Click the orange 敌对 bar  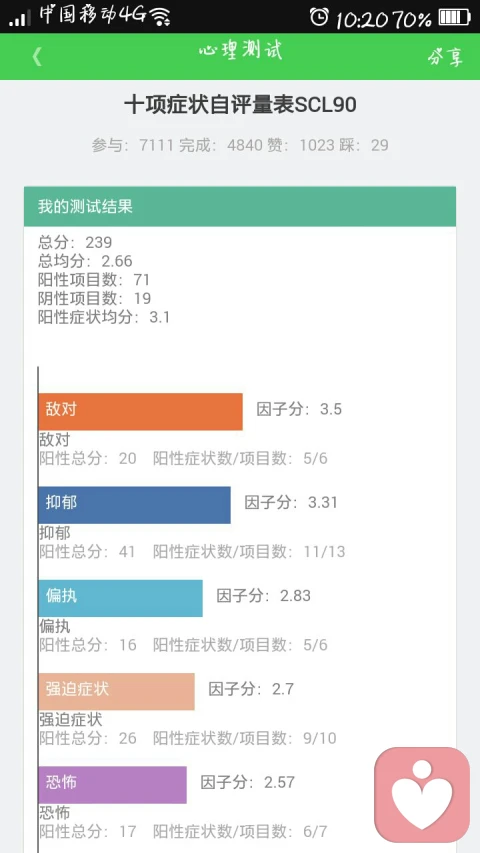point(140,411)
